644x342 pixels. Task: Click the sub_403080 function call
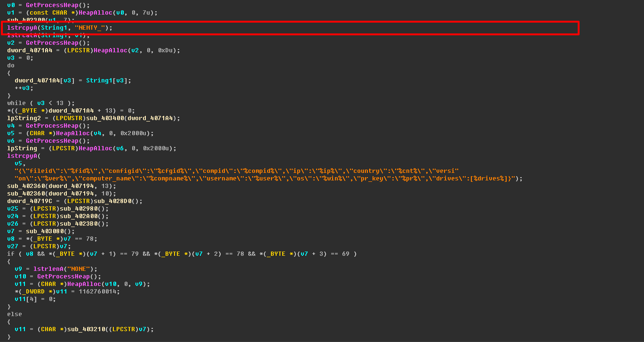tap(44, 231)
